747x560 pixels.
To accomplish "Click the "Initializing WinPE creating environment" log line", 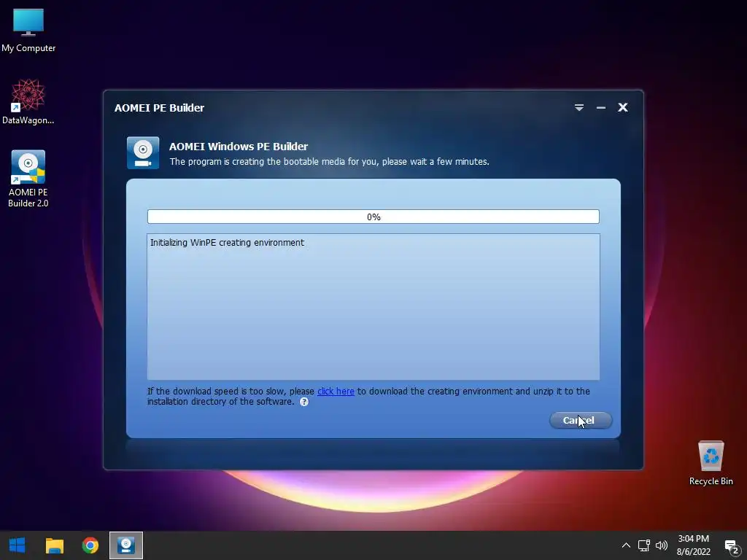I will 228,242.
